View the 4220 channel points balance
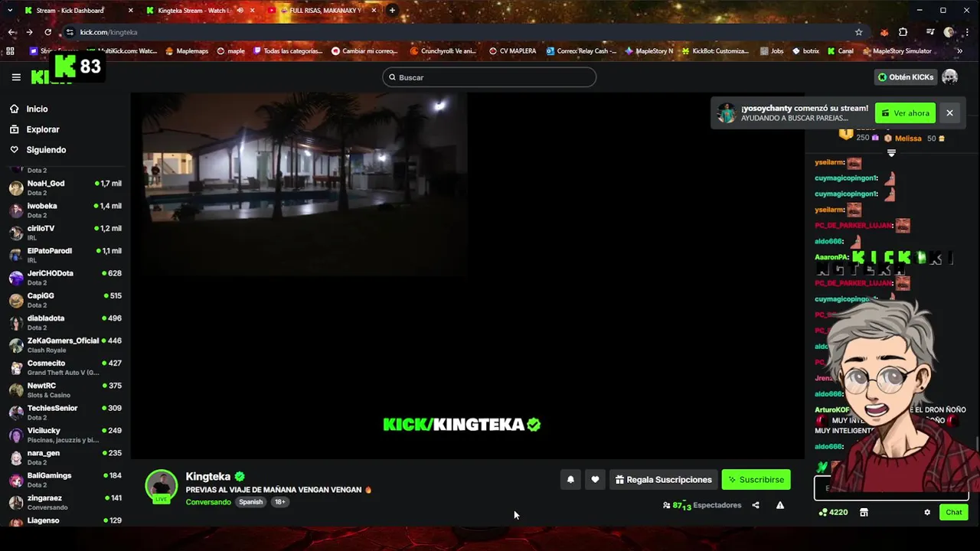This screenshot has height=551, width=980. pyautogui.click(x=833, y=512)
